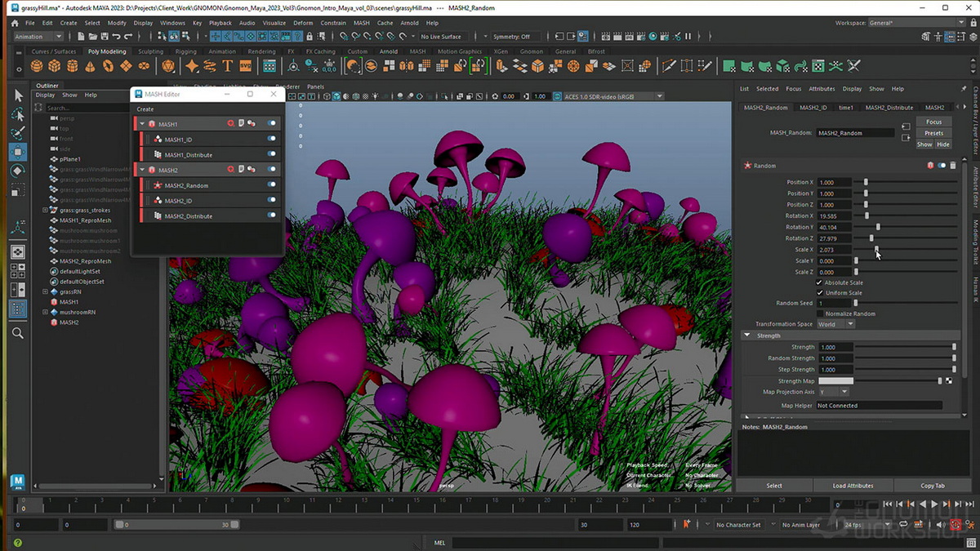Toggle MASH1_Distribute node enable switch
980x551 pixels.
pos(272,154)
